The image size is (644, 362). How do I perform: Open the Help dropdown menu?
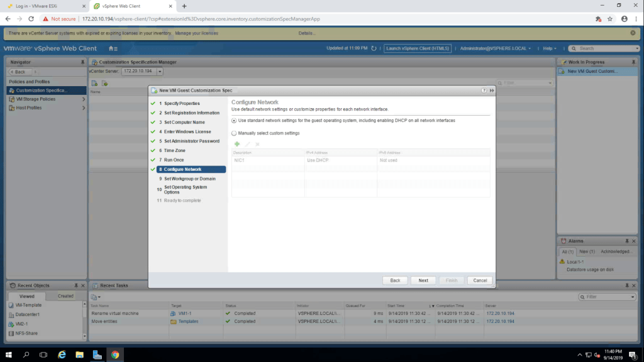coord(550,48)
